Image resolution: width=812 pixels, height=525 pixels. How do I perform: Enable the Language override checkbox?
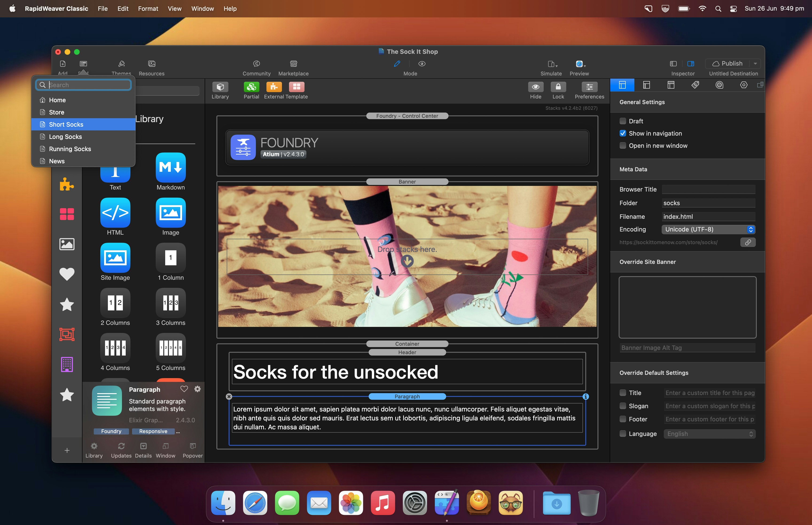pos(623,434)
